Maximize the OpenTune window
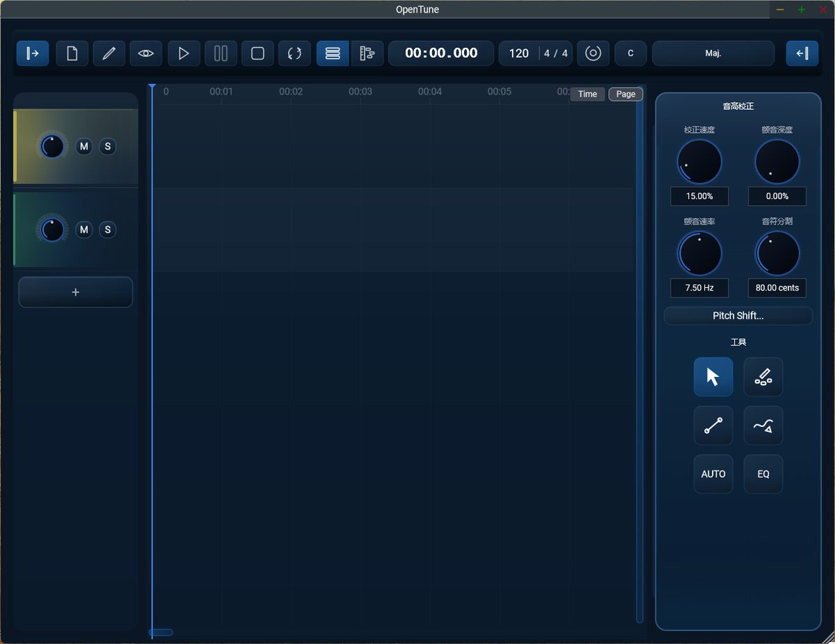This screenshot has height=644, width=835. [802, 10]
